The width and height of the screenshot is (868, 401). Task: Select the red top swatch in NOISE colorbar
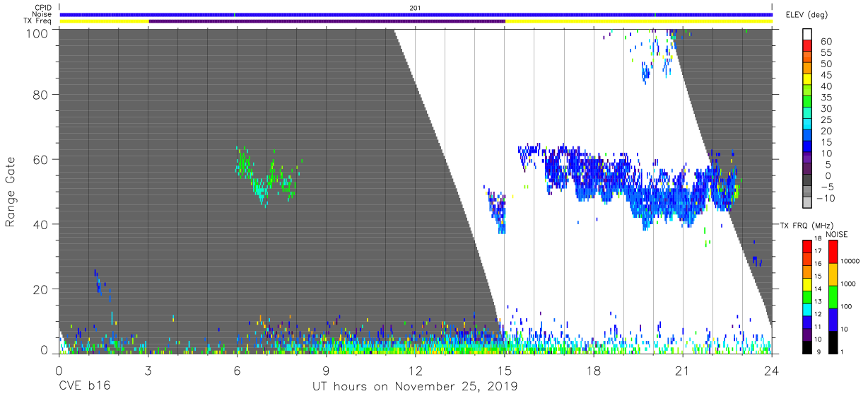pos(833,252)
